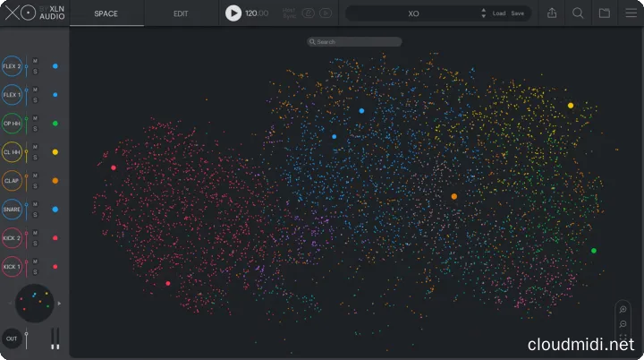The image size is (644, 360).
Task: Mute the FLEX 2 channel
Action: 35,62
